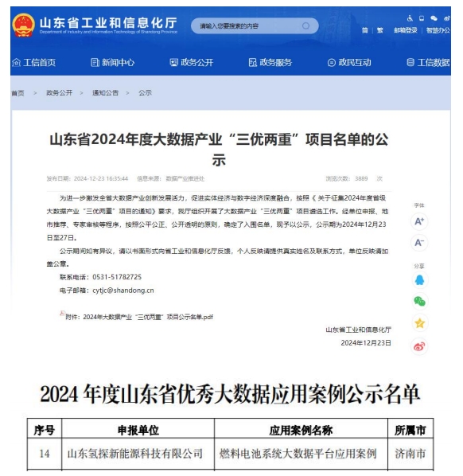Image resolution: width=463 pixels, height=476 pixels.
Task: Click the source 数据产业推进处
Action: (185, 178)
